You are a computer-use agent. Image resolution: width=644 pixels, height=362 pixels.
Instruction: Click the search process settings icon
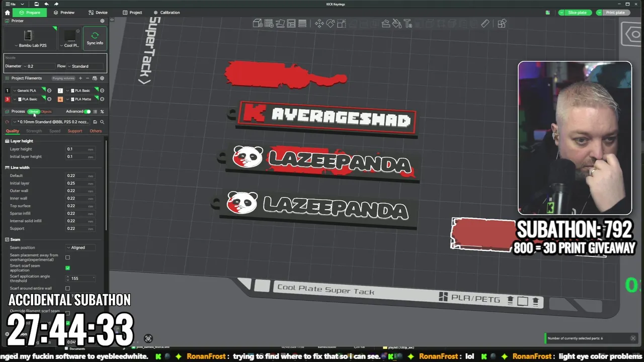(102, 122)
